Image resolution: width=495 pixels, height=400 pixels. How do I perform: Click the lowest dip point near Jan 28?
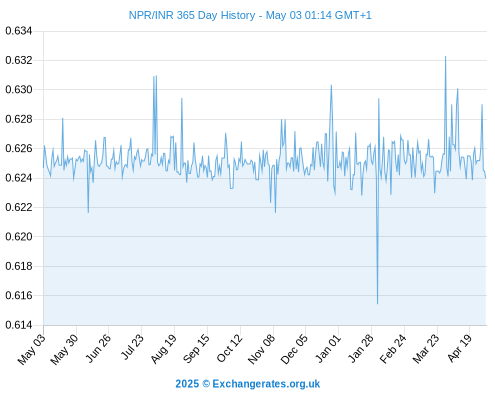[377, 303]
